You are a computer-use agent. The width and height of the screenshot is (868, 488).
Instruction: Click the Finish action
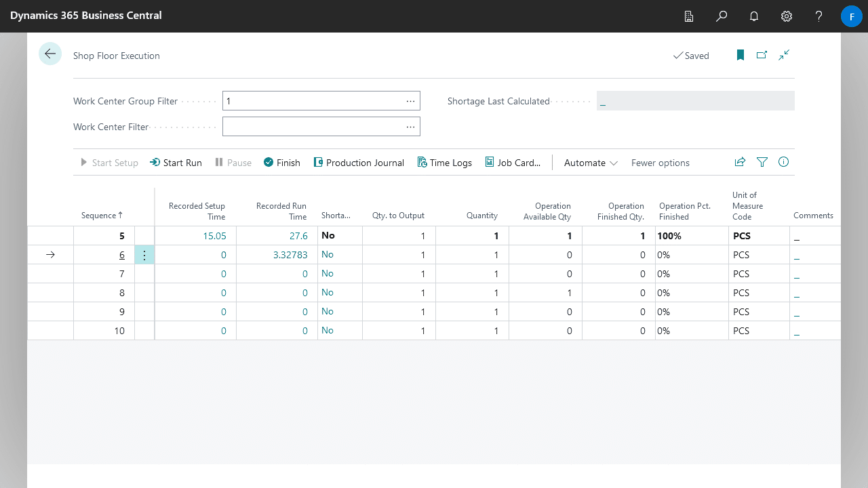click(x=281, y=163)
